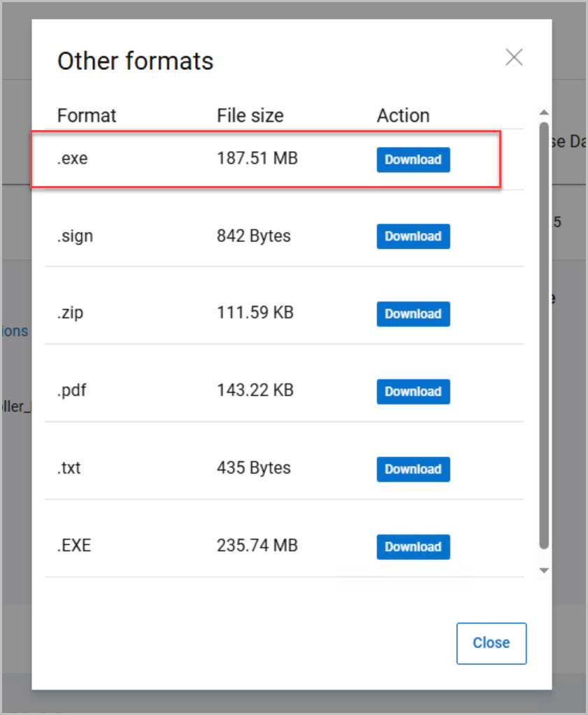The width and height of the screenshot is (588, 715).
Task: Click the 143.22 KB file size cell
Action: 255,391
